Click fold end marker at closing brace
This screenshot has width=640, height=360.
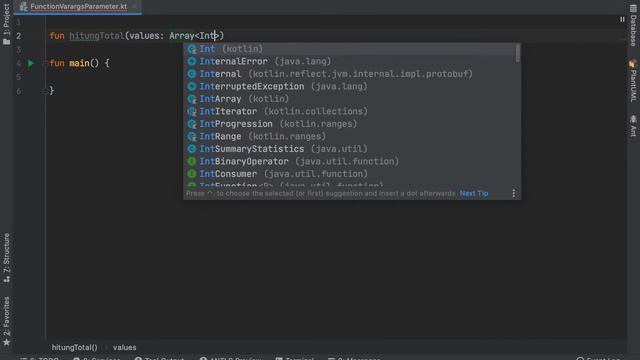click(45, 91)
